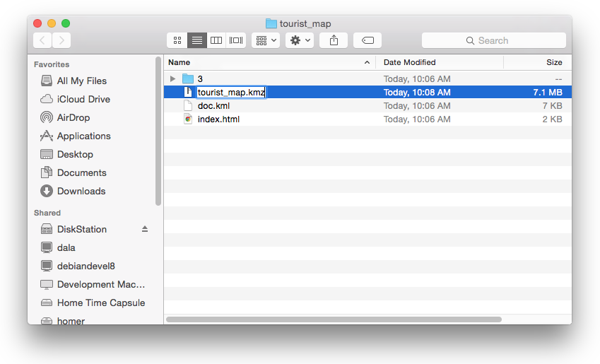Go forward using the forward arrow

pyautogui.click(x=61, y=40)
